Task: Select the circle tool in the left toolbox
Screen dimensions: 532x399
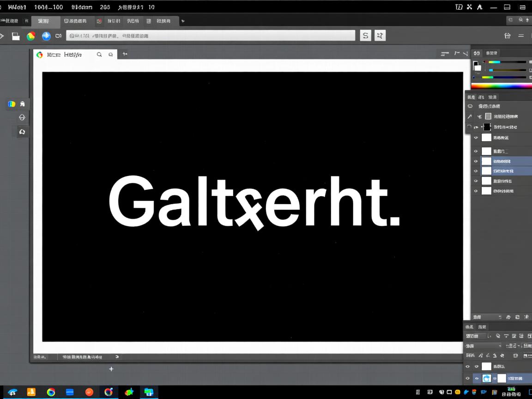Action: pos(22,118)
